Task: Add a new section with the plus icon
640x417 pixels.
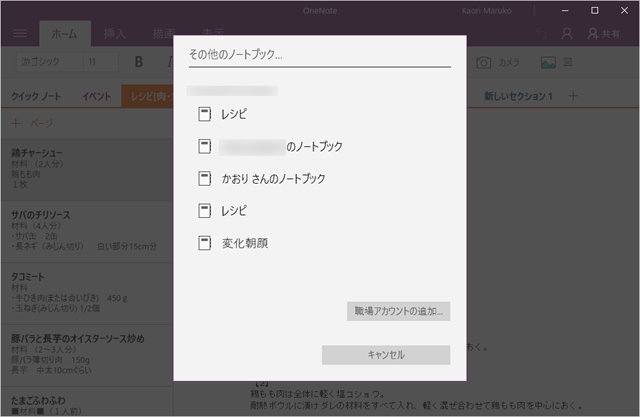Action: click(x=573, y=96)
